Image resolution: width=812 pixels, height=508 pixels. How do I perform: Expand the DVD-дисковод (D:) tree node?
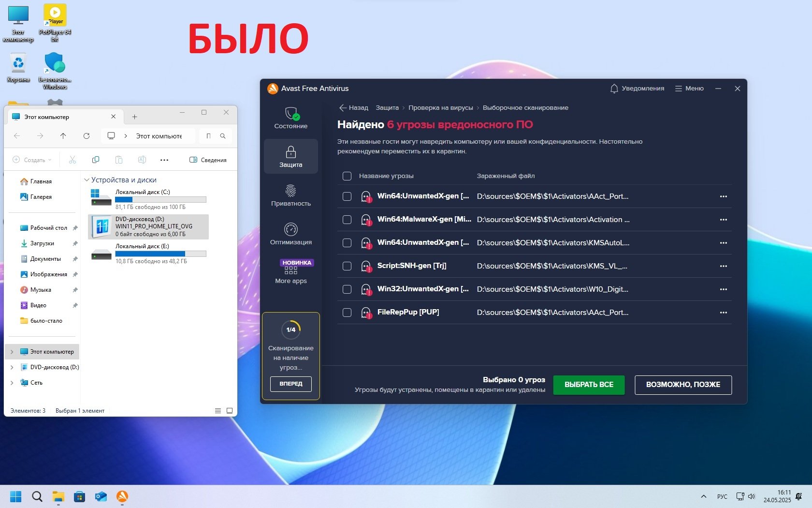(12, 367)
